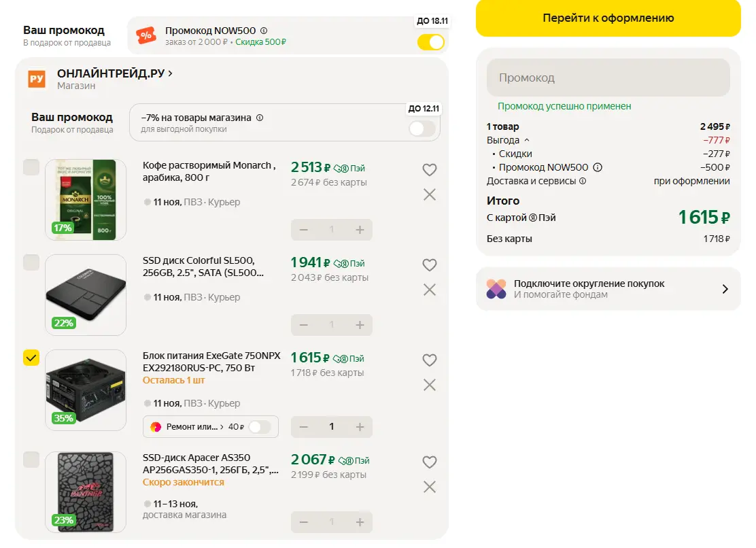Viewport: 756px width, 548px height.
Task: Add Colorful SL500 SSD to favorites
Action: click(x=429, y=264)
